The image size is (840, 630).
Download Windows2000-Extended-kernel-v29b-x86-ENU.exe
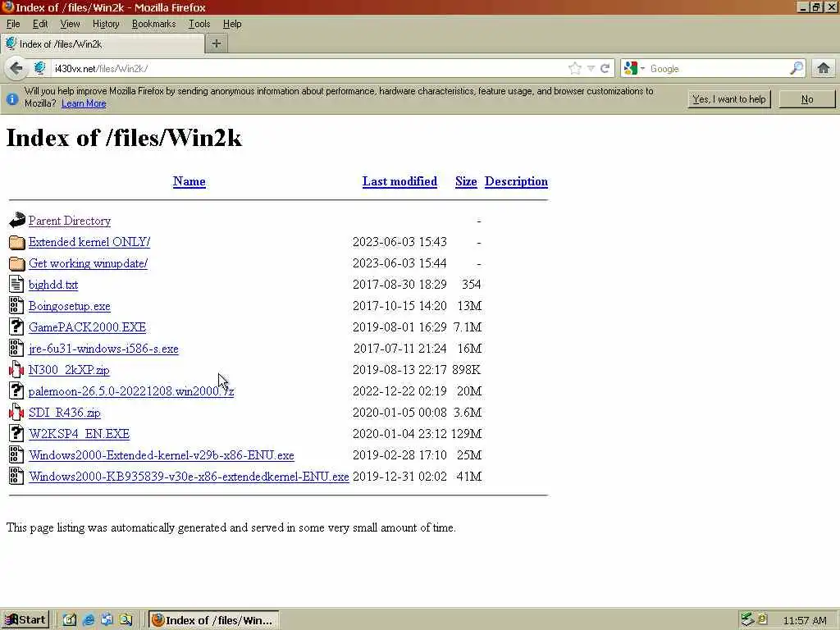point(162,455)
